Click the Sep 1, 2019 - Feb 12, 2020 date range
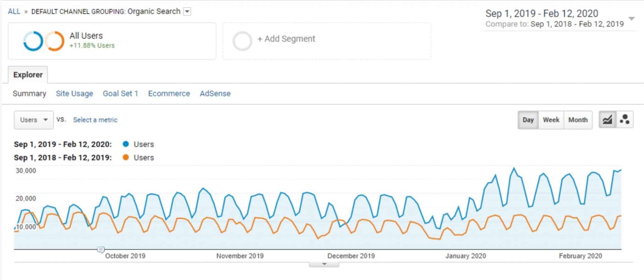 coord(541,14)
